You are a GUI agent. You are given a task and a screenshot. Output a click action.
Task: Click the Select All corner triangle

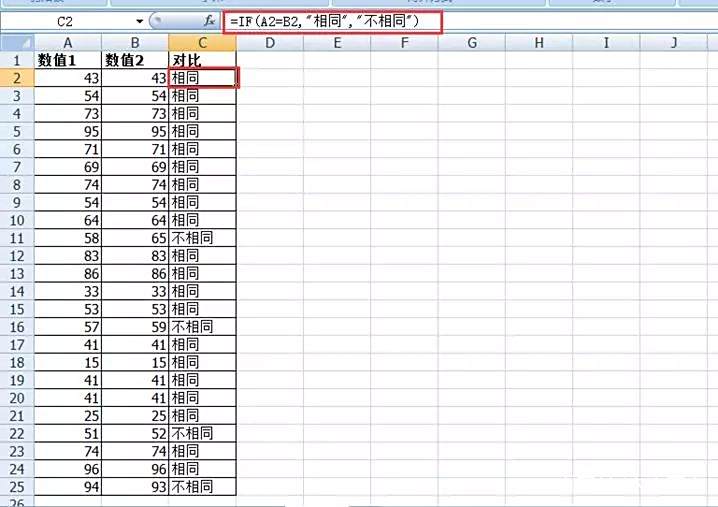(17, 43)
